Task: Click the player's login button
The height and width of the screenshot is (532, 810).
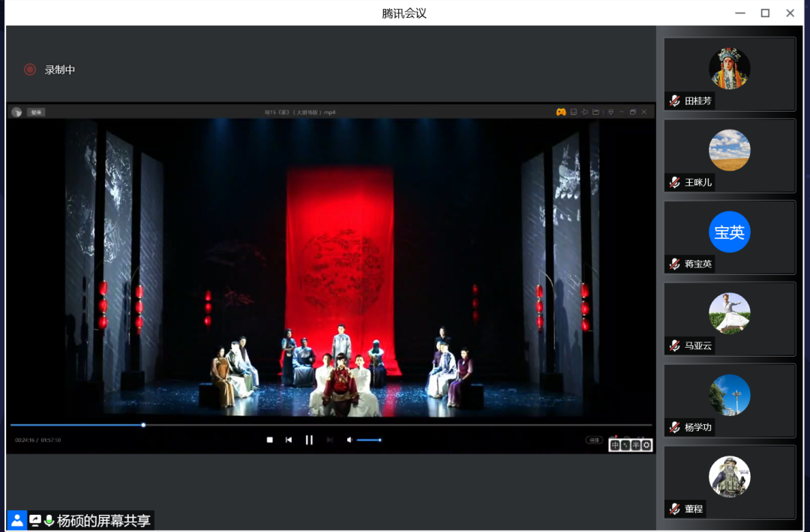Action: coord(36,112)
